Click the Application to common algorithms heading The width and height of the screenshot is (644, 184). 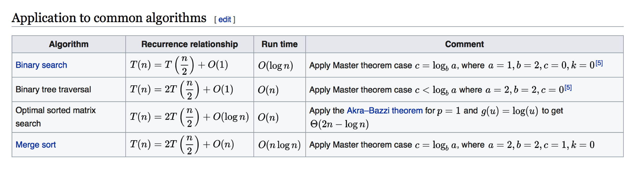point(109,18)
